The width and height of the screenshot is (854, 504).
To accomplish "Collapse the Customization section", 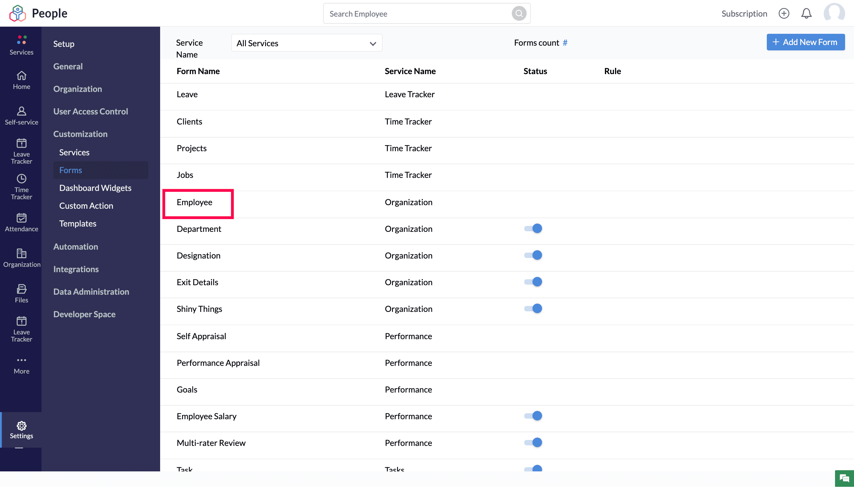I will click(80, 134).
